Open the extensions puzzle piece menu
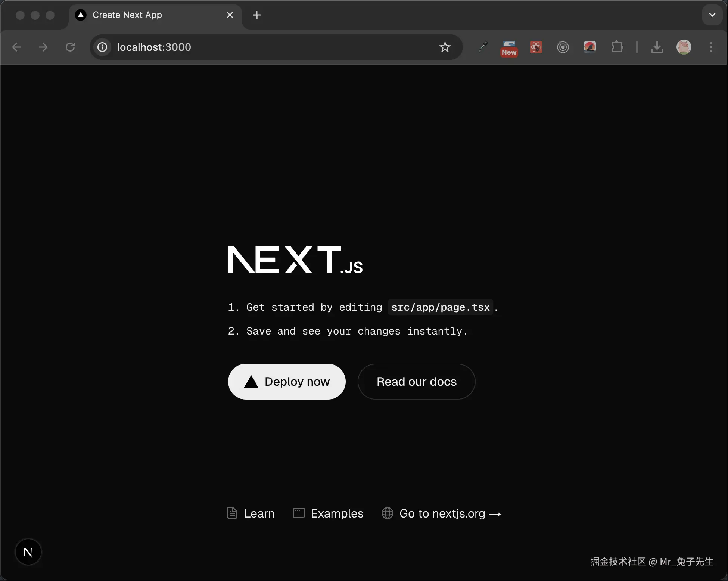Image resolution: width=728 pixels, height=581 pixels. [x=617, y=47]
